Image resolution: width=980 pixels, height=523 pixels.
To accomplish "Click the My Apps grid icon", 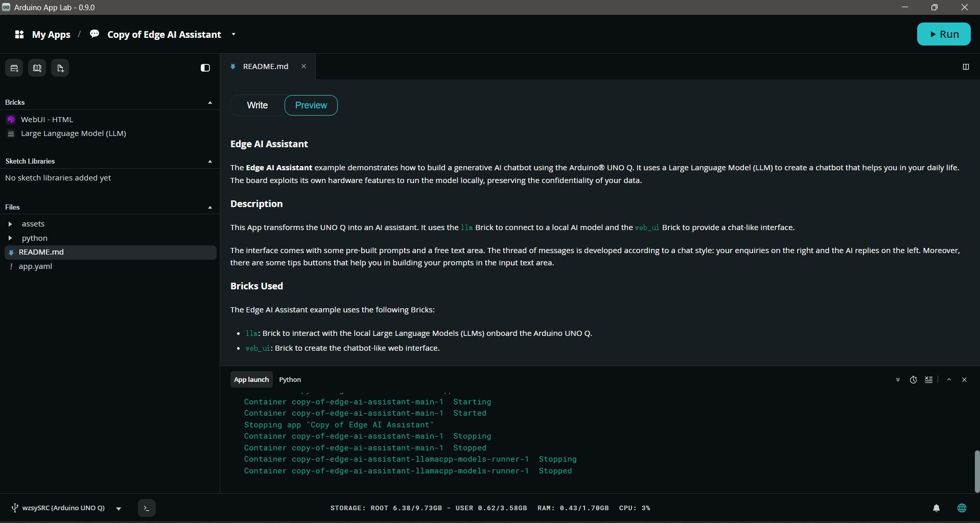I will pyautogui.click(x=19, y=34).
